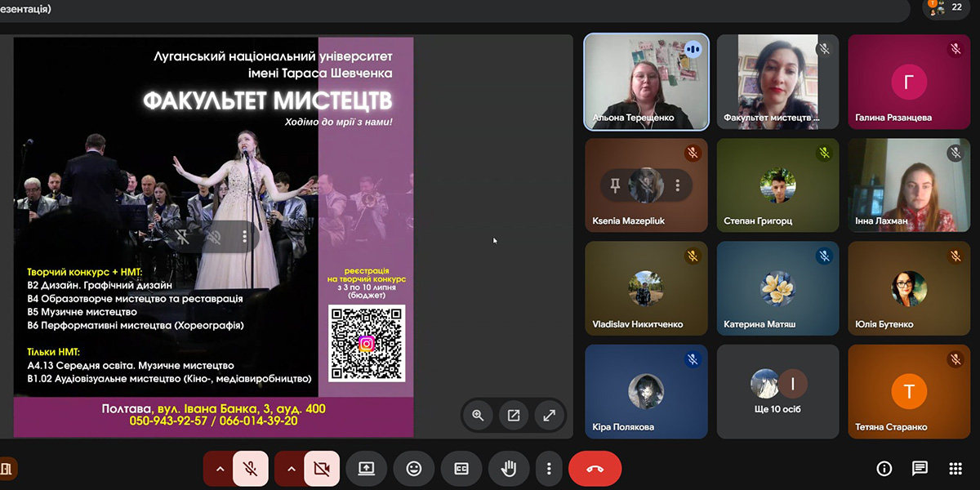
Task: Click the Present now screen share icon
Action: [x=366, y=469]
